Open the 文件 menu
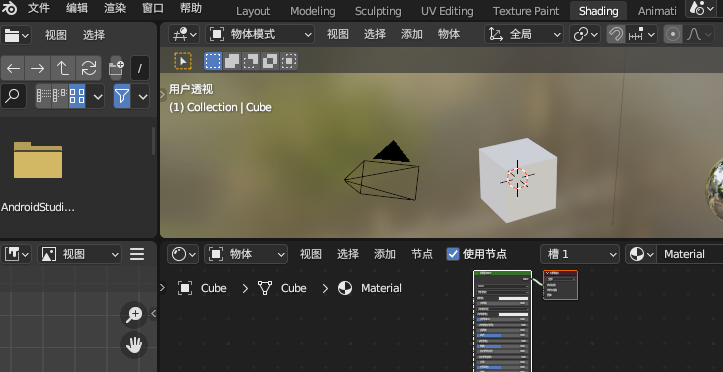Screen dimensions: 723x372 (39, 8)
